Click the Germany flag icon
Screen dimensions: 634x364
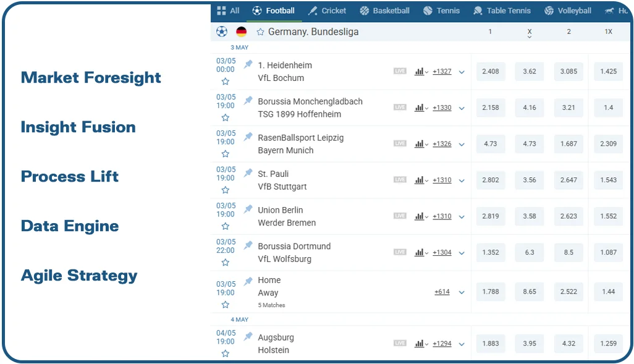click(x=241, y=32)
